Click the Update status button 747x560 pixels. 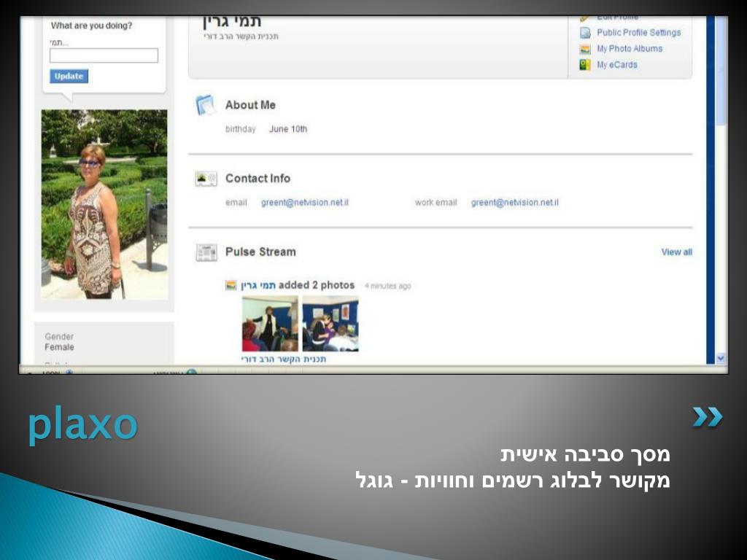coord(69,76)
